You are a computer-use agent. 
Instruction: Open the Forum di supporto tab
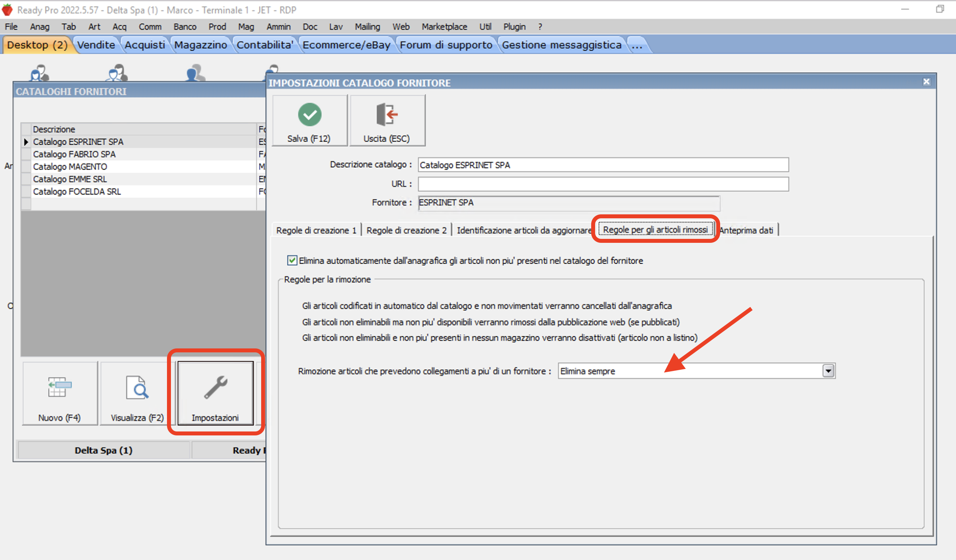tap(446, 45)
